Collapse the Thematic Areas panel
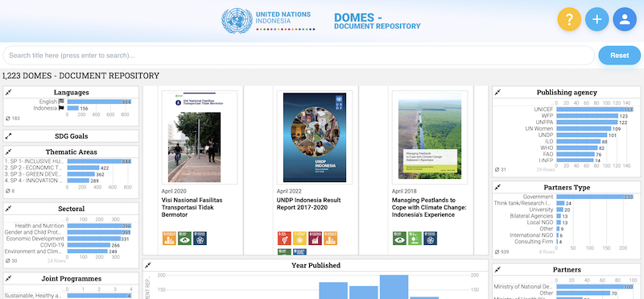The height and width of the screenshot is (299, 644). click(9, 152)
